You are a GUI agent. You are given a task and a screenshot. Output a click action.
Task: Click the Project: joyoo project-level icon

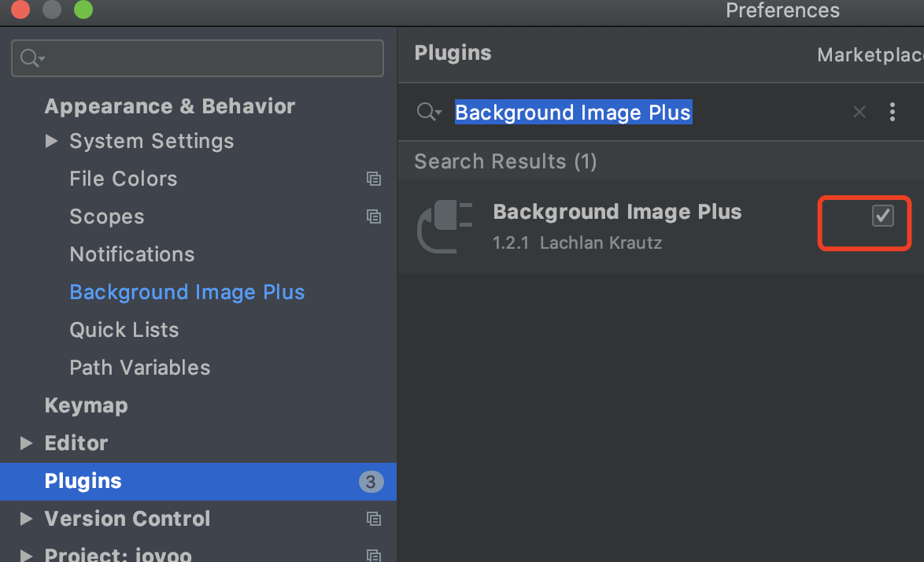click(x=374, y=555)
